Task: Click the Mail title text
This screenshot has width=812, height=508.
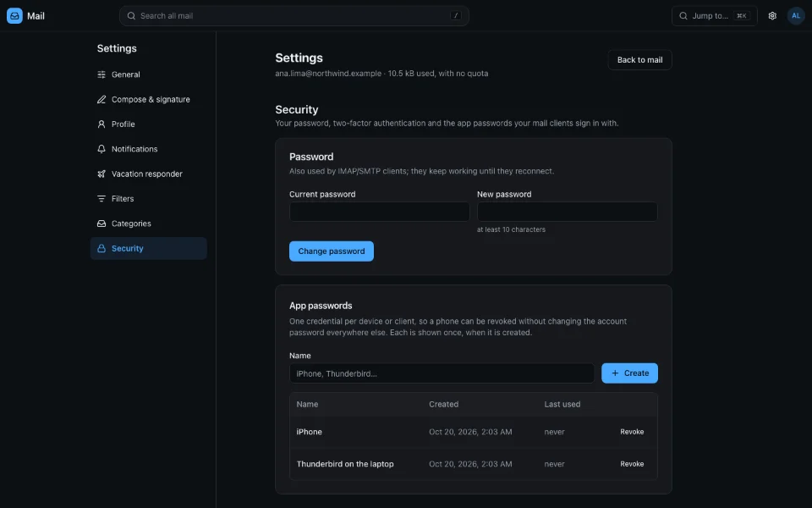Action: pos(36,16)
